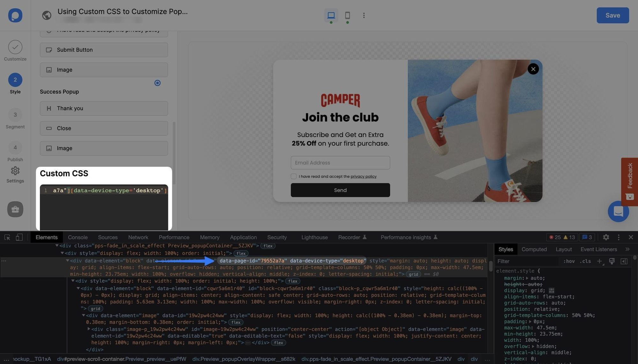Open the chat support bubble

(x=618, y=211)
